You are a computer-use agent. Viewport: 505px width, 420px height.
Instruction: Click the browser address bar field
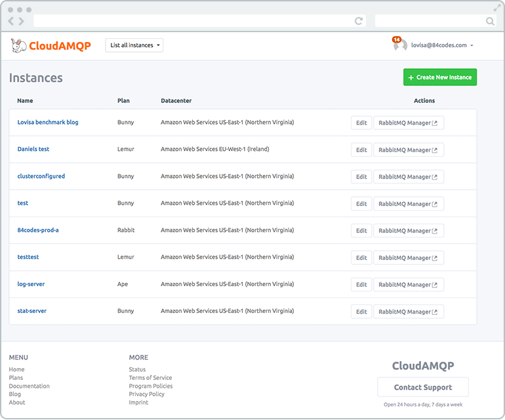coord(199,21)
